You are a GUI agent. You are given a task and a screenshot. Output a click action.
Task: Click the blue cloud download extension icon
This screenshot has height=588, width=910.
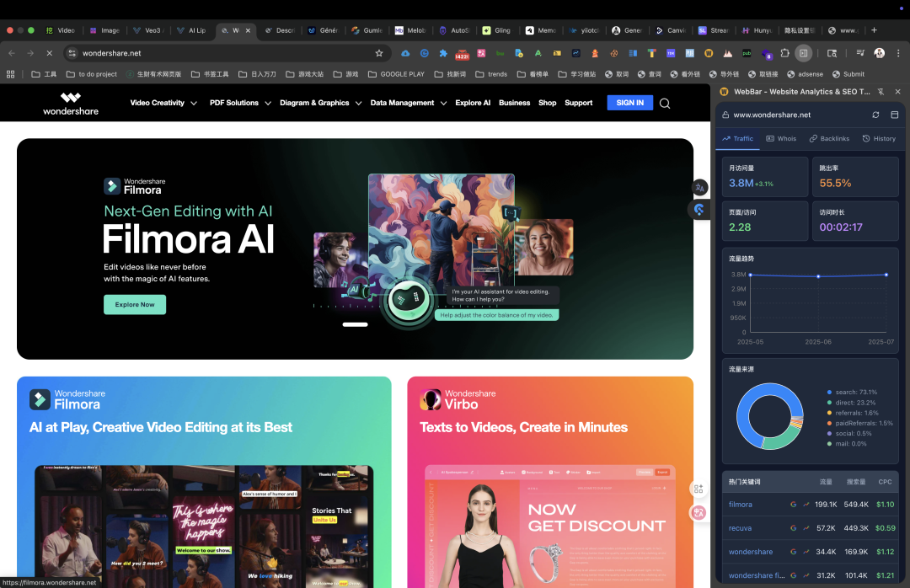[405, 53]
